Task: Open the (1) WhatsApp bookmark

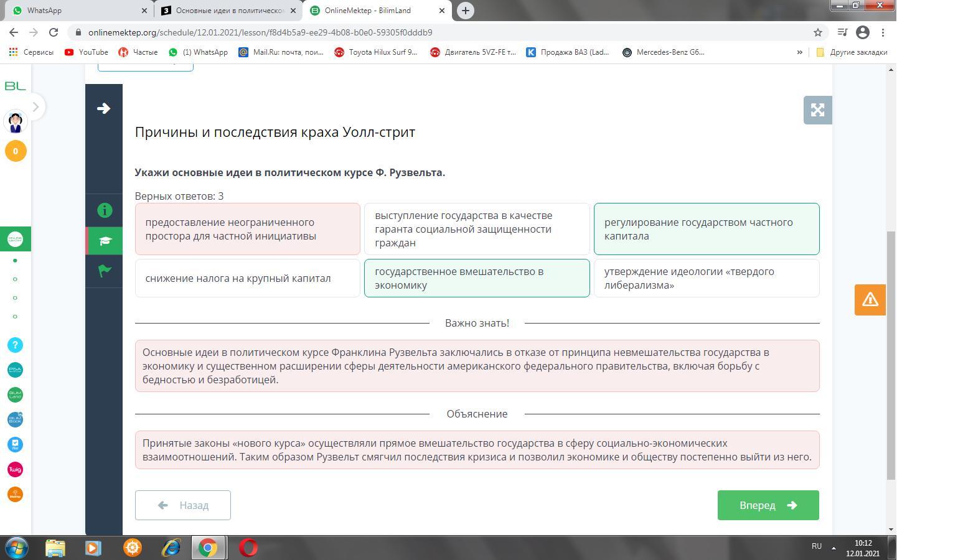Action: 198,52
